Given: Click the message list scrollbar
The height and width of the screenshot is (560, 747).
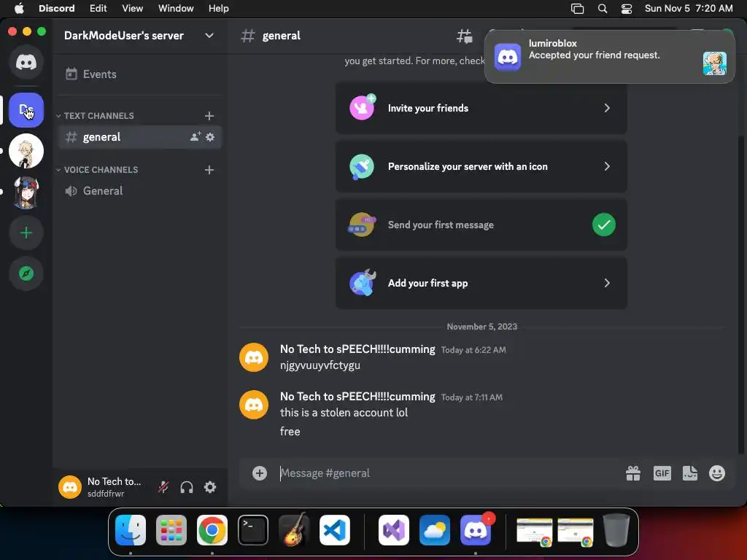Looking at the screenshot, I should (x=741, y=295).
